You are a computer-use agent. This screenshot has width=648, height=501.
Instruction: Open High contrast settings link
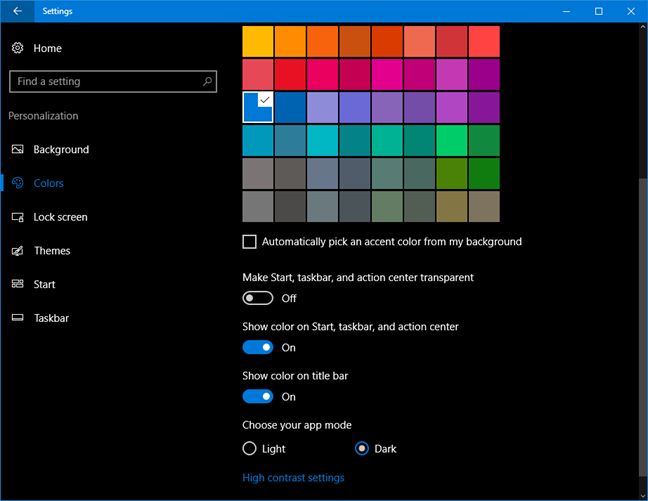293,478
